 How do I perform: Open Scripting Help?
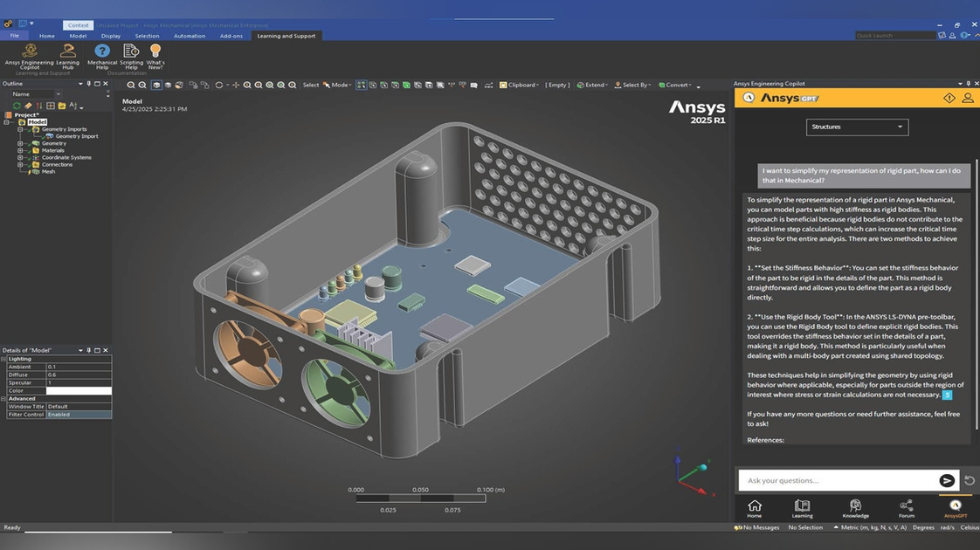(131, 56)
